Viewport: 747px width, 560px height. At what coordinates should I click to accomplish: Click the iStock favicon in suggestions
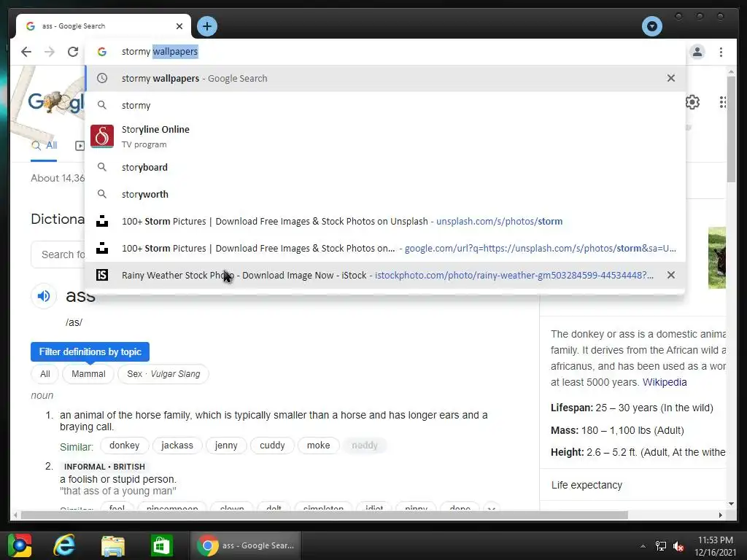102,275
